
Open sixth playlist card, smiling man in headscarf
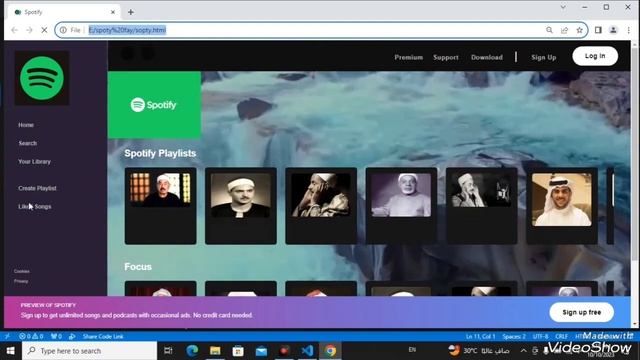562,206
